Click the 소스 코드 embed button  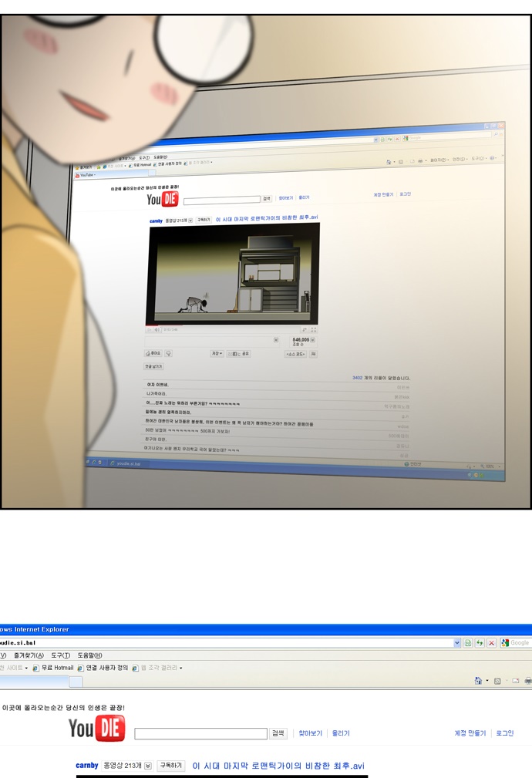296,354
